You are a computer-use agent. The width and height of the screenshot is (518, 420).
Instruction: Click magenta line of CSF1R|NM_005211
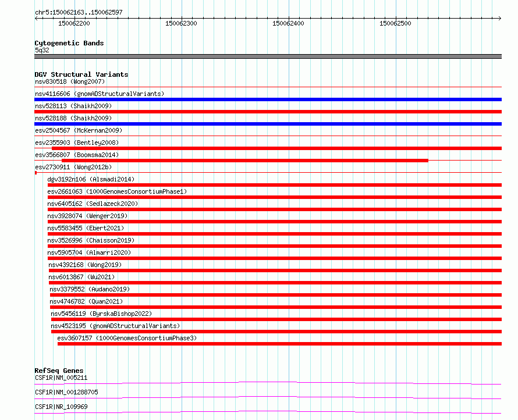(x=268, y=383)
